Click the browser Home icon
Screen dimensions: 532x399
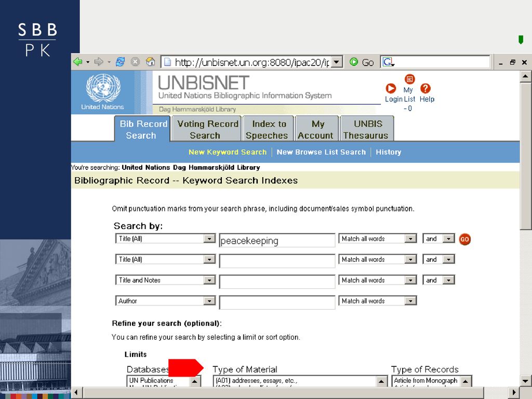(x=150, y=62)
